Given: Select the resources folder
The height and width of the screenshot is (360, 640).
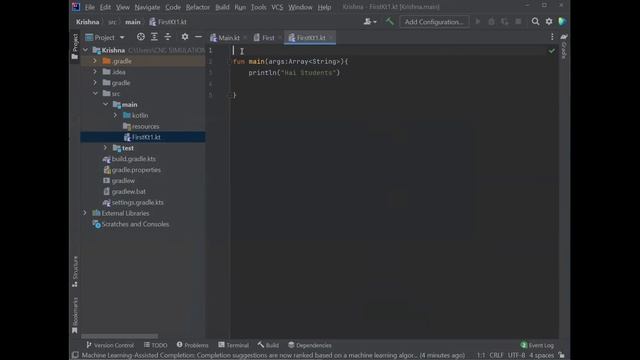Looking at the screenshot, I should (145, 126).
